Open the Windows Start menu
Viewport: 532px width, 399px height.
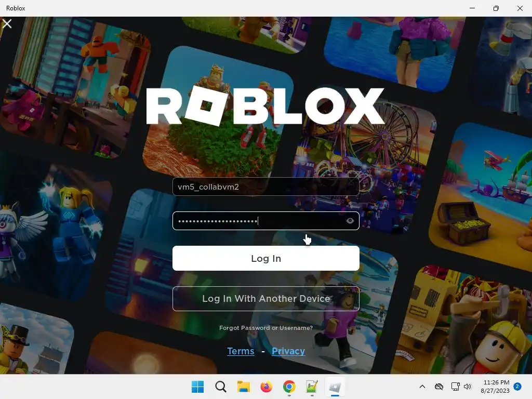pyautogui.click(x=197, y=387)
